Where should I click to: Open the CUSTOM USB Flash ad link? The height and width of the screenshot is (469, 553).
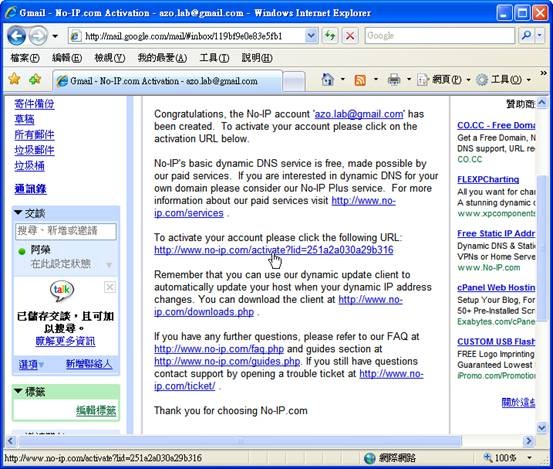click(496, 341)
